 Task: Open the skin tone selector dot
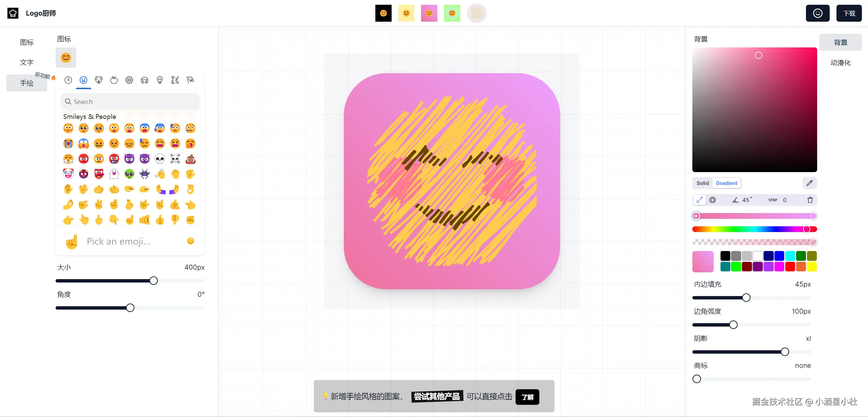pos(191,241)
